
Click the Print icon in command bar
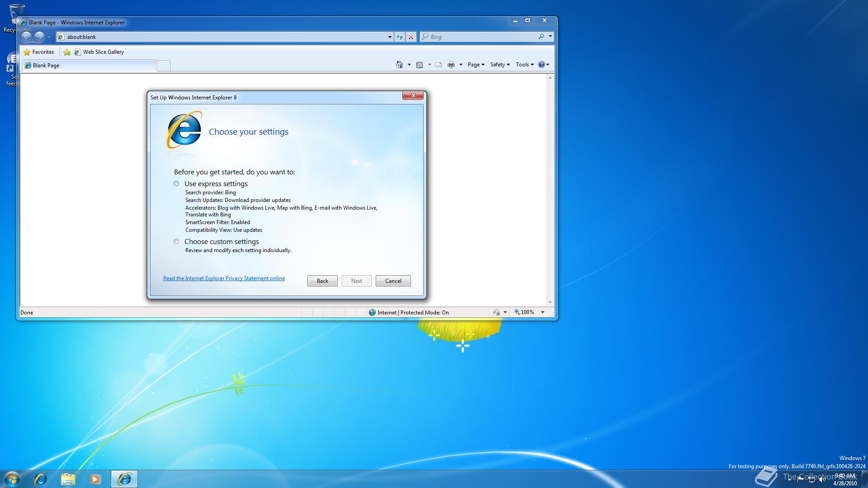tap(451, 65)
